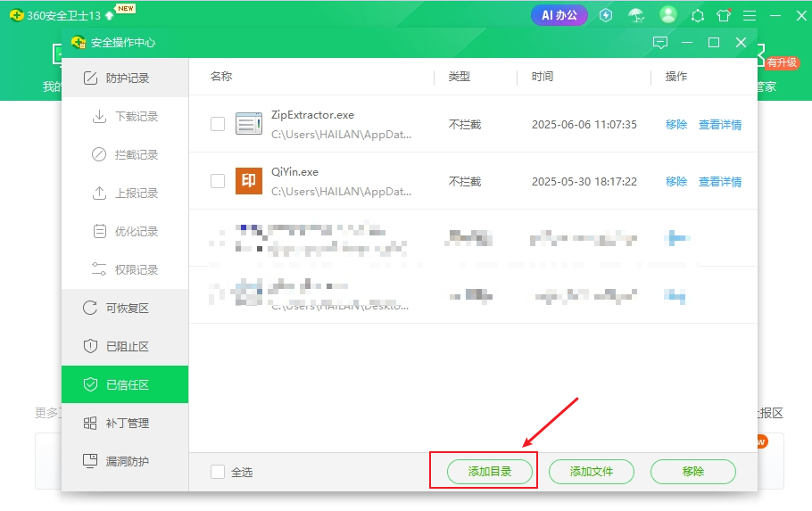Viewport: 812px width, 511px height.
Task: Click the 名称 column header
Action: [221, 77]
